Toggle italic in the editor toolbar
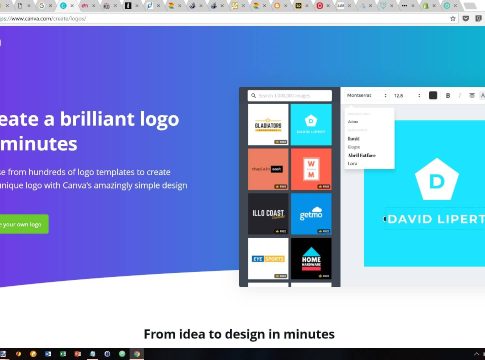 (460, 96)
